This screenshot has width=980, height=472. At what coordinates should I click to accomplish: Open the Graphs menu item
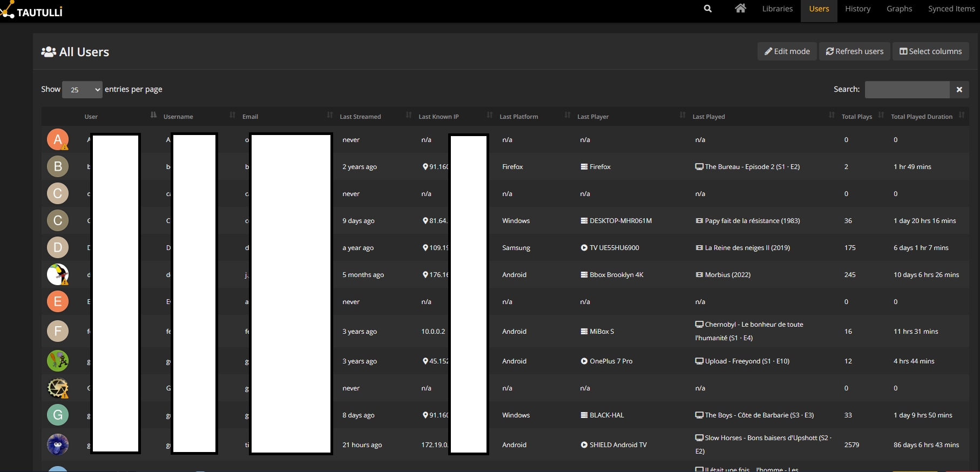(x=899, y=9)
